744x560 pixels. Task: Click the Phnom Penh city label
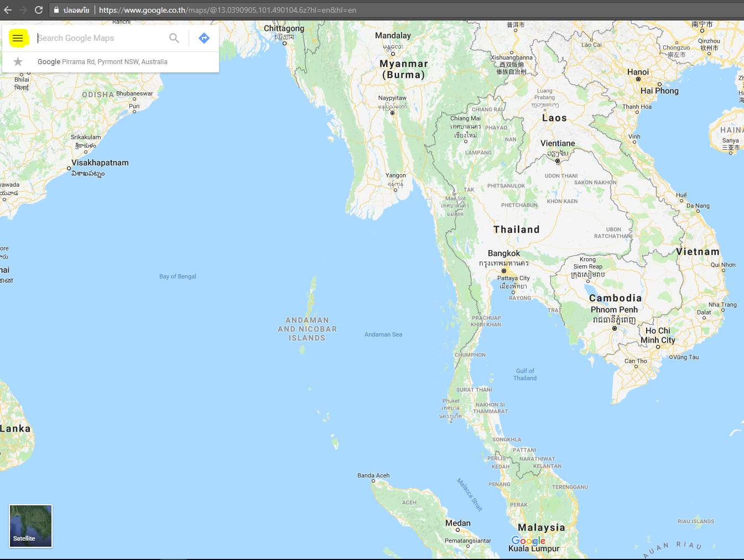614,310
